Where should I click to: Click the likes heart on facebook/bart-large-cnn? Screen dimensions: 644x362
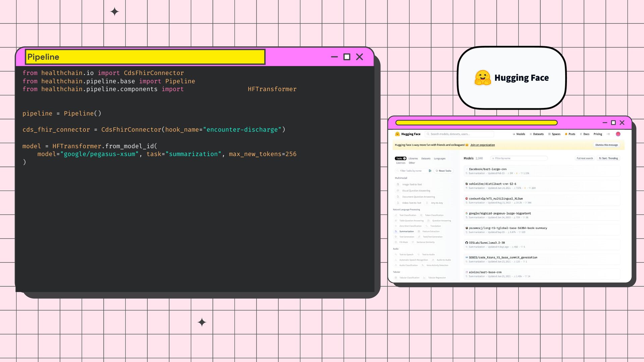pyautogui.click(x=522, y=174)
